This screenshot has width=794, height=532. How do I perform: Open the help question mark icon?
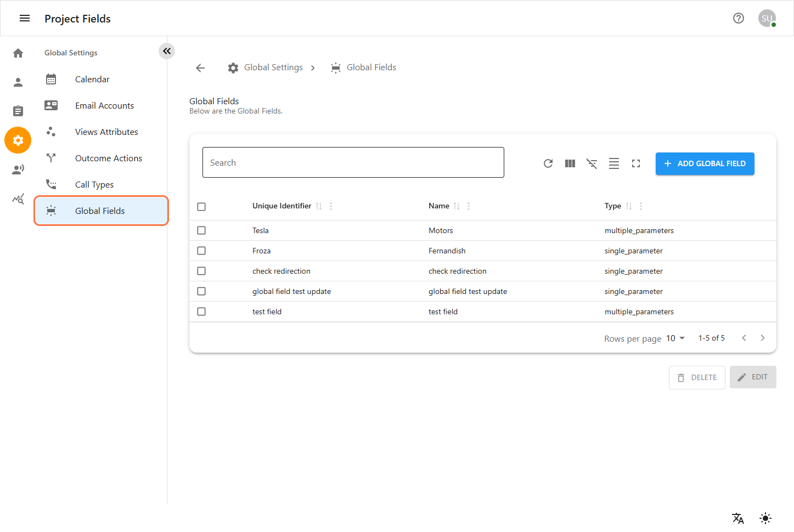tap(738, 18)
